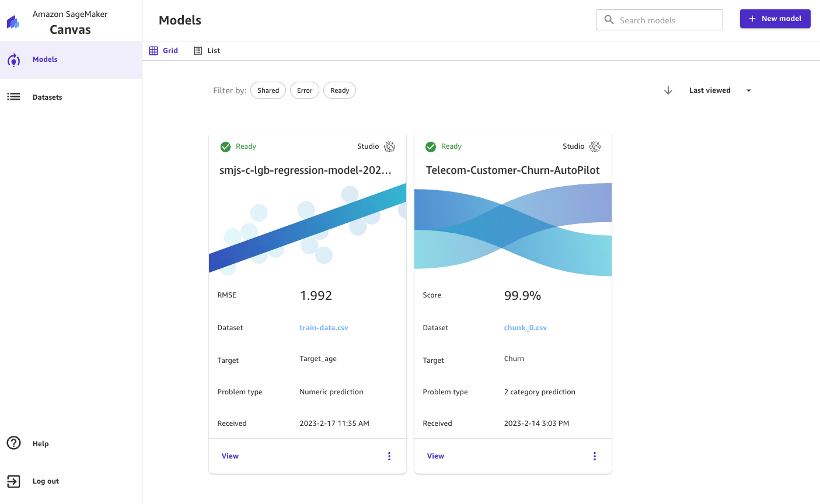This screenshot has height=504, width=820.
Task: Click the Filter by label
Action: pos(230,90)
